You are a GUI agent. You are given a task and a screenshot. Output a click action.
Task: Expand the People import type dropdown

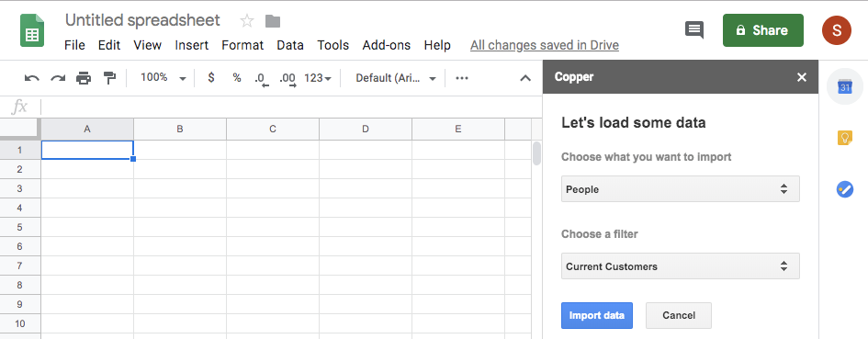point(681,189)
